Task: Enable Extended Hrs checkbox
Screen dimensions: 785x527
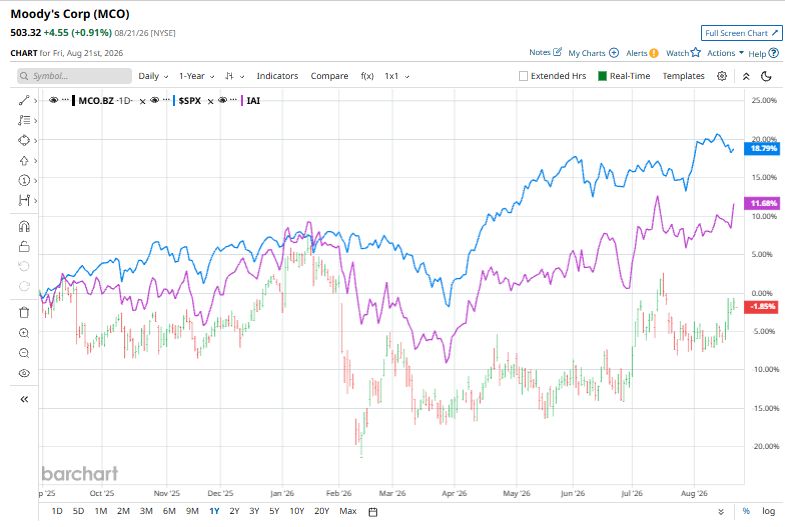Action: pos(523,76)
